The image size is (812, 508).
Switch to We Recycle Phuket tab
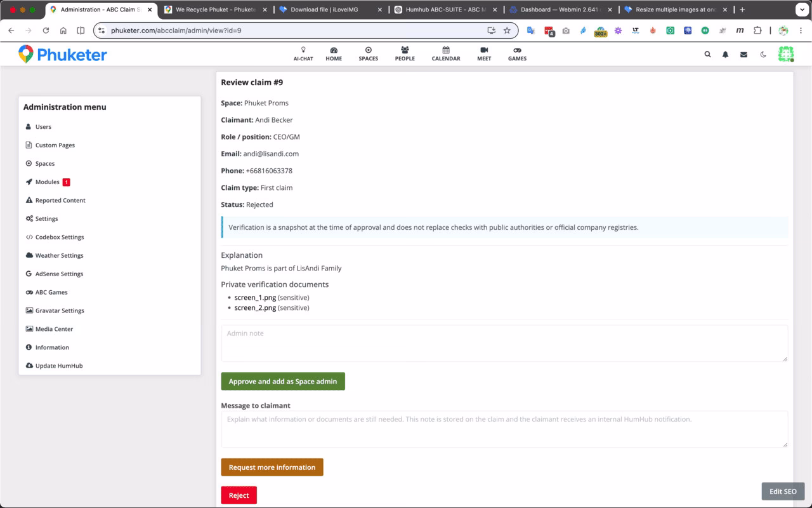pyautogui.click(x=215, y=10)
